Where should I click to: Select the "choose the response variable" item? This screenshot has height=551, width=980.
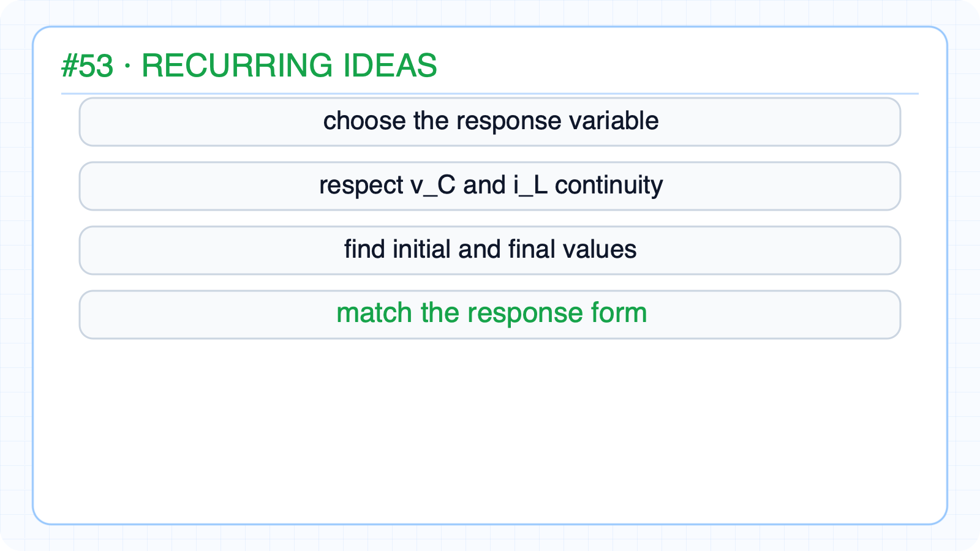(x=490, y=122)
